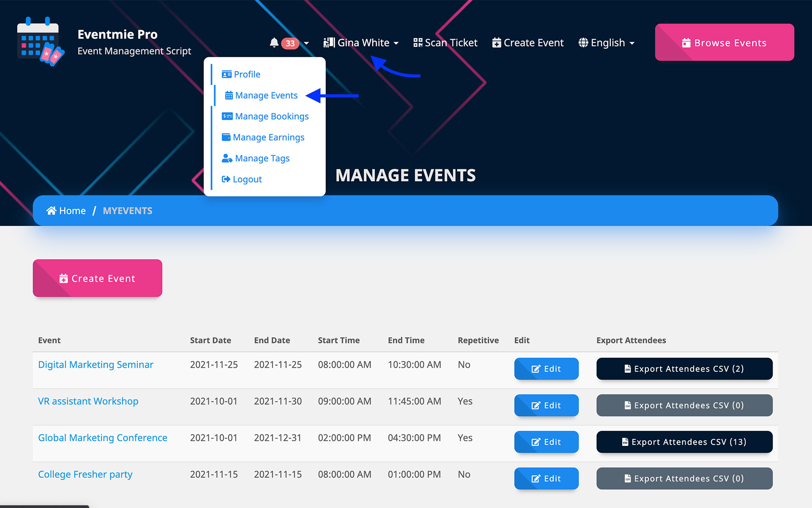This screenshot has height=508, width=812.
Task: Click the Logout exit icon
Action: (x=226, y=179)
